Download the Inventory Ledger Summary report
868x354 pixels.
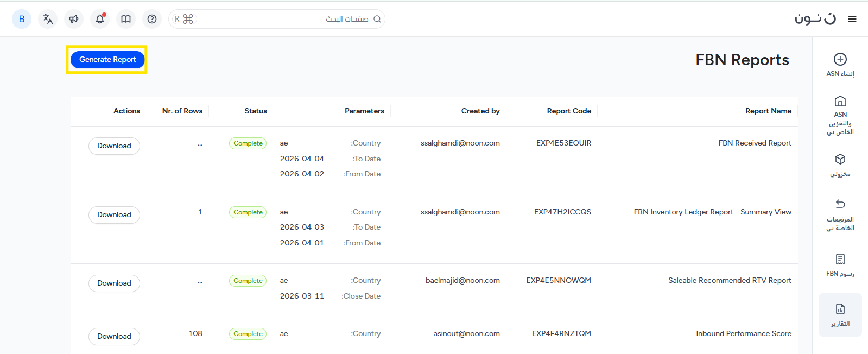click(x=114, y=215)
